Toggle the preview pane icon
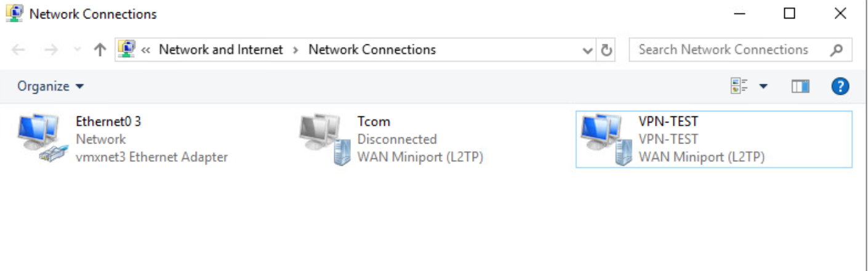Image resolution: width=868 pixels, height=271 pixels. 800,86
